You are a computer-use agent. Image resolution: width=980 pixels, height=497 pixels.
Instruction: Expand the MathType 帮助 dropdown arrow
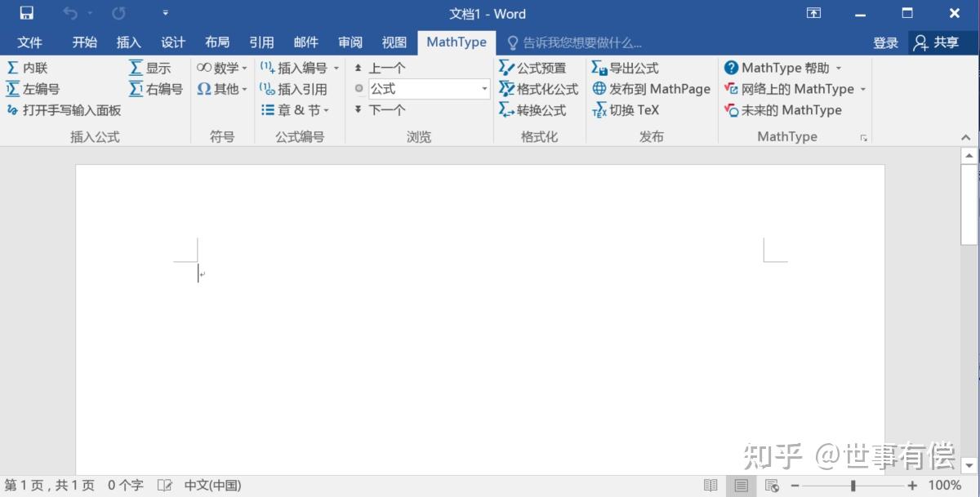point(838,69)
